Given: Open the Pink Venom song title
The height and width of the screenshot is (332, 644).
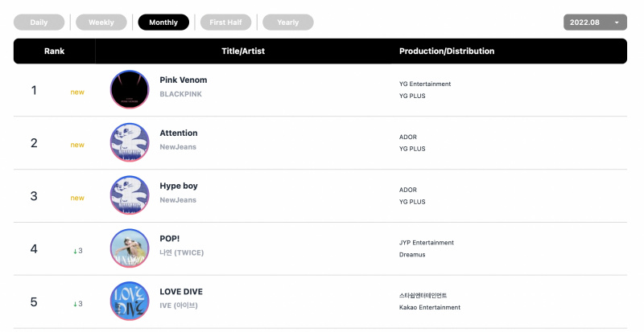Looking at the screenshot, I should coord(184,80).
